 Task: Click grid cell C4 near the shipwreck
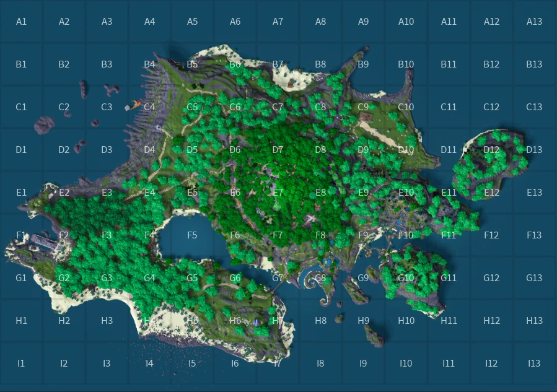click(x=149, y=107)
